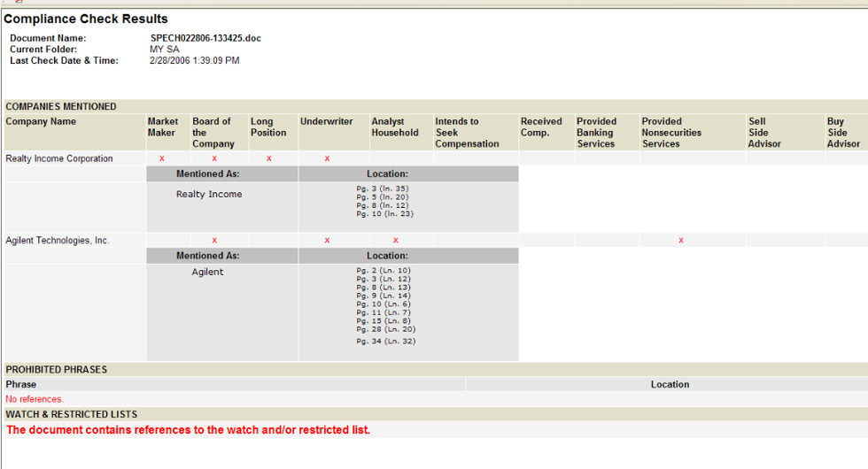This screenshot has width=868, height=469.
Task: Click Agilent's Analyst Household x mark
Action: [x=395, y=241]
